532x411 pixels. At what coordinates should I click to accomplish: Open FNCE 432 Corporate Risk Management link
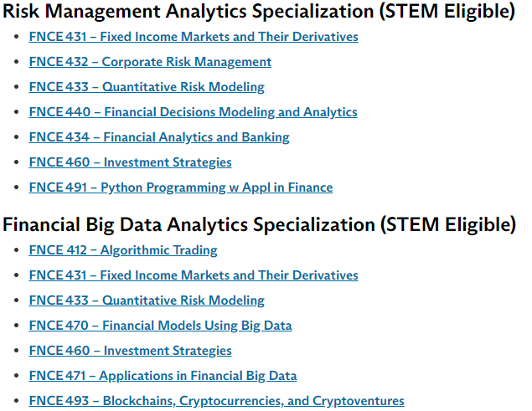tap(150, 62)
